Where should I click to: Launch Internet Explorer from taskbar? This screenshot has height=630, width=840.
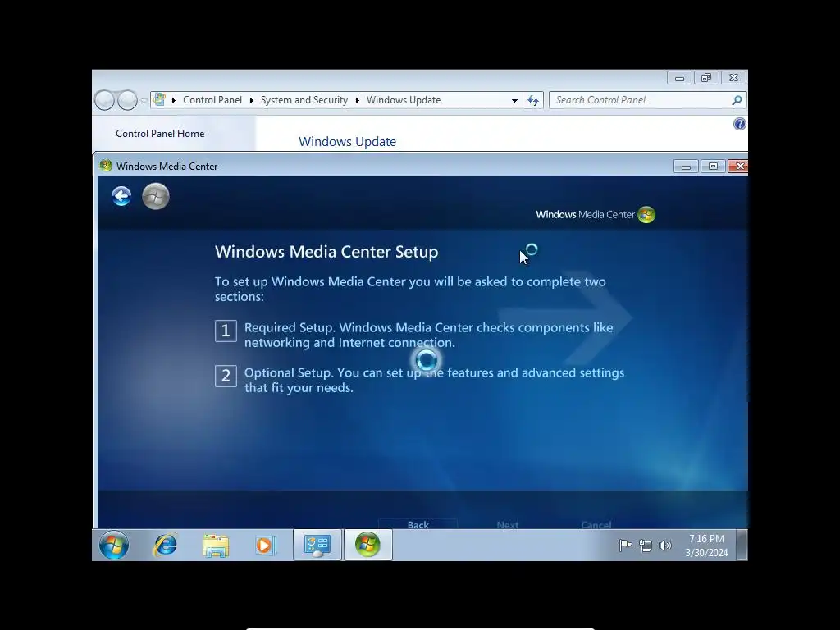(166, 546)
